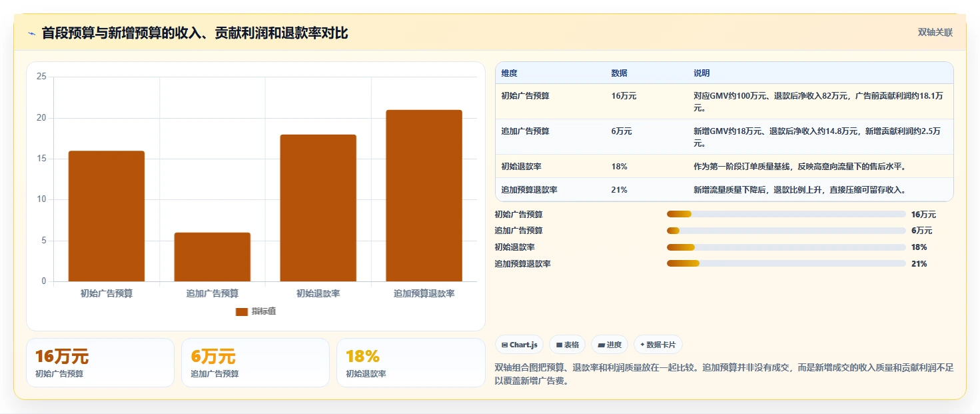
Task: Select the 数据卡片 tag chip
Action: tap(658, 345)
